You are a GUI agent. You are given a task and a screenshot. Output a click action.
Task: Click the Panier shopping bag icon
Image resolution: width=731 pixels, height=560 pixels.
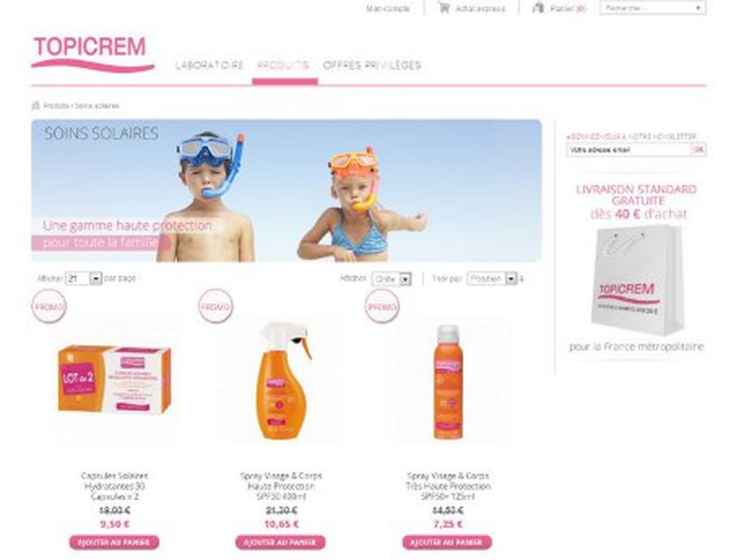coord(539,7)
